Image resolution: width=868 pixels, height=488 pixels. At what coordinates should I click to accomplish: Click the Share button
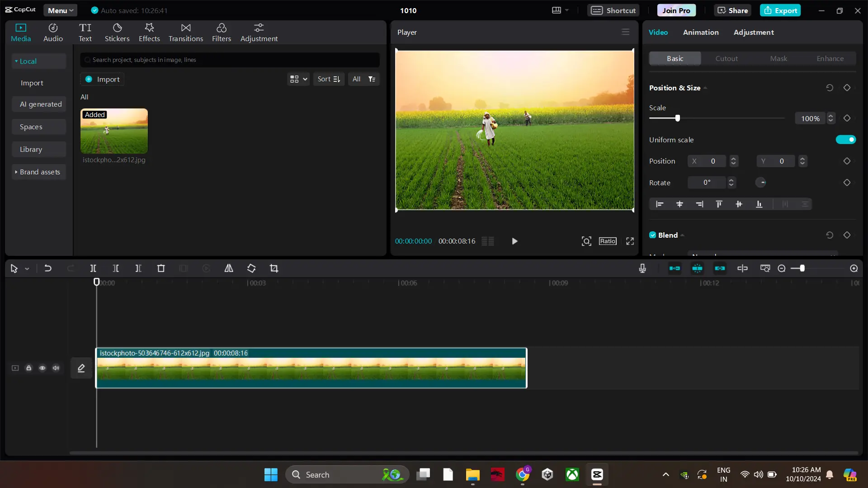click(x=732, y=10)
